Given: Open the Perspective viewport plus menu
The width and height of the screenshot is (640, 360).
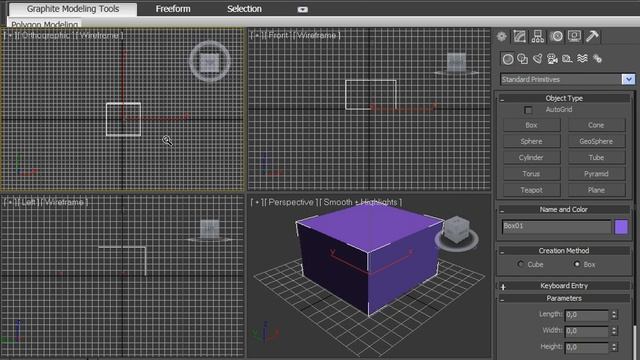Looking at the screenshot, I should tap(256, 202).
